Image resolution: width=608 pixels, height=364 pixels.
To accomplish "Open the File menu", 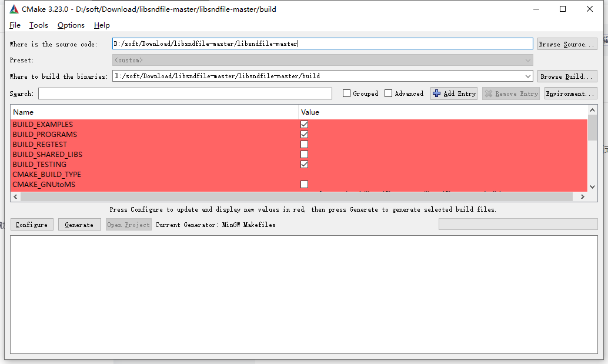I will pos(15,25).
